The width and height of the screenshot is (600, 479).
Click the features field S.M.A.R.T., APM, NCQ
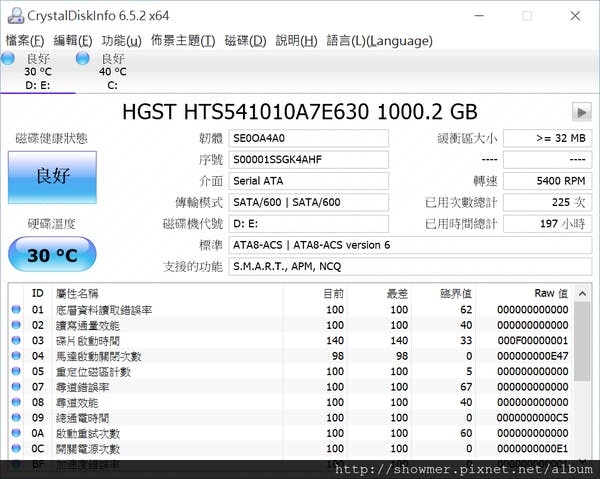410,267
